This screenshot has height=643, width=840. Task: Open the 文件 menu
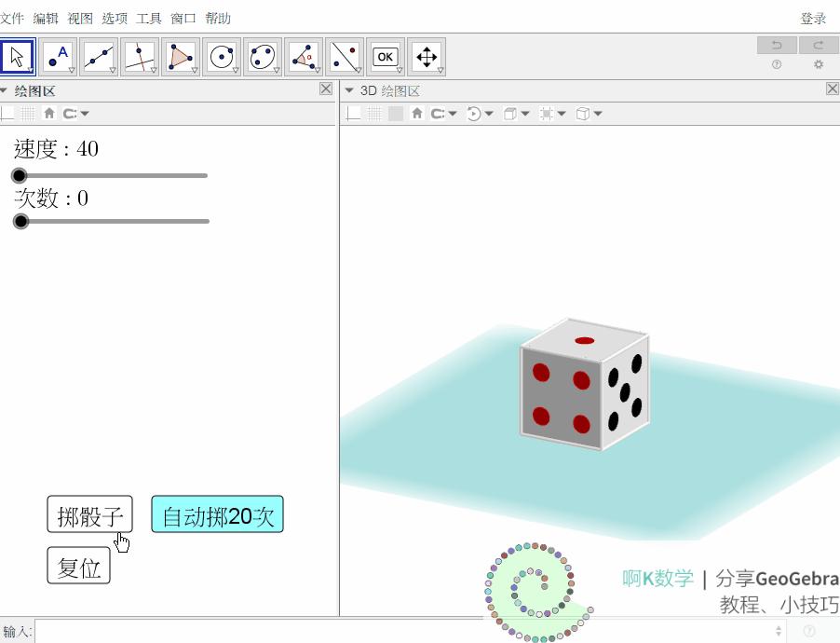(12, 19)
